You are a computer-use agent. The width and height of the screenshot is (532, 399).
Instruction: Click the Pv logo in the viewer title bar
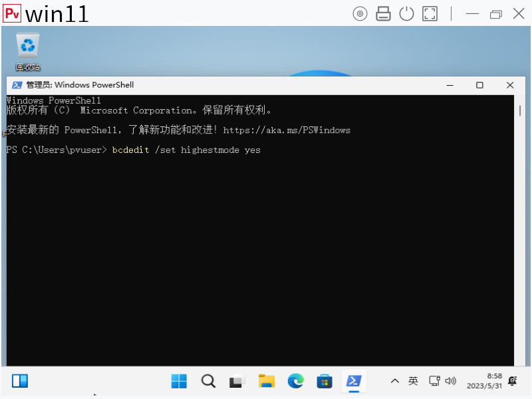(x=12, y=13)
